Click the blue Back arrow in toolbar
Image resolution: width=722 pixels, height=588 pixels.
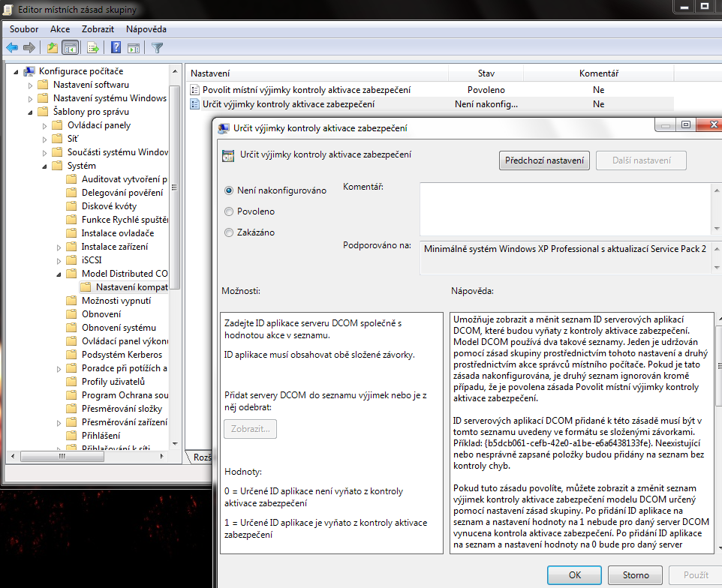[11, 48]
